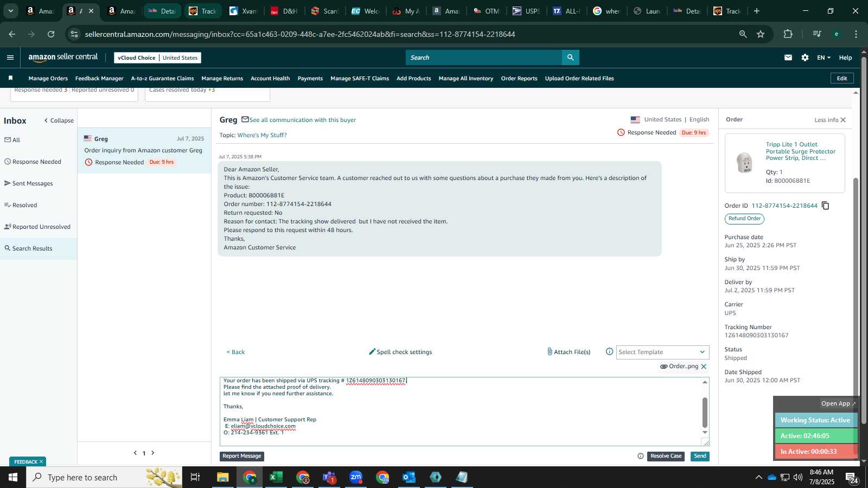Click the info icon beside Resolve Case
Screen dimensions: 868x488
641,456
